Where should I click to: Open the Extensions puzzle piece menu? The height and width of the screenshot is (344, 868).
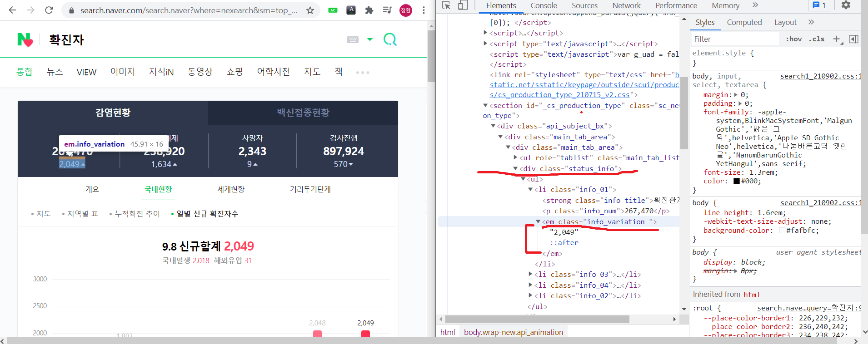click(x=369, y=10)
